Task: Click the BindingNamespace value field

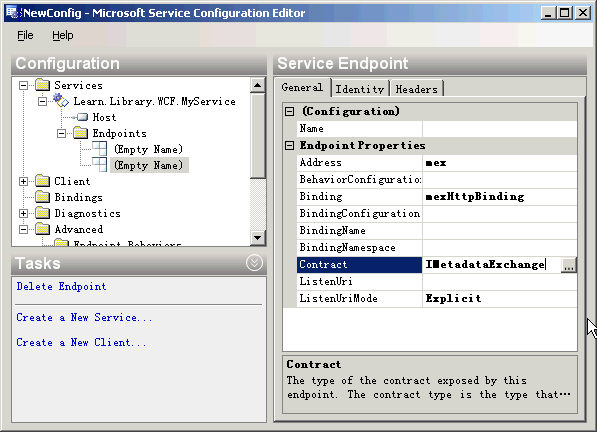Action: pos(500,247)
